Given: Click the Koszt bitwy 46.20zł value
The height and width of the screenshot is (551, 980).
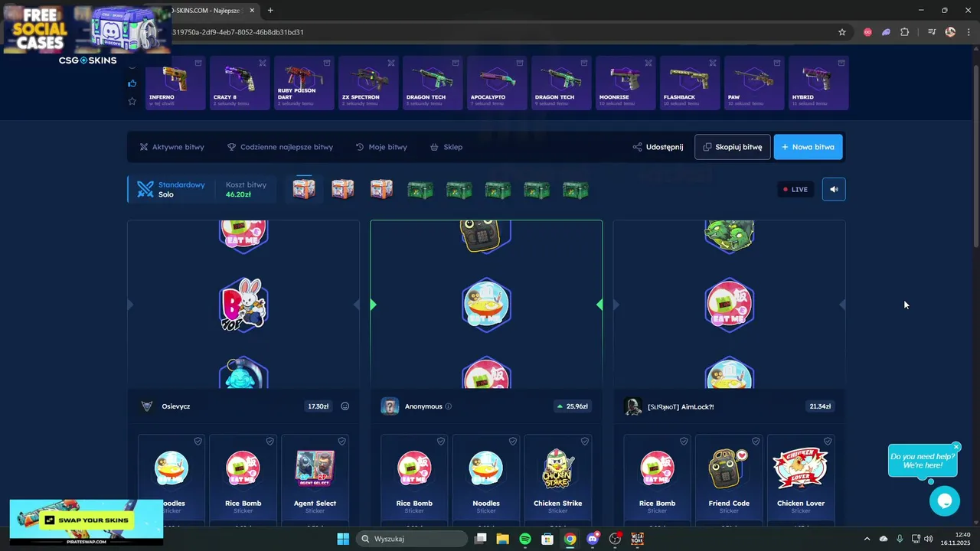Looking at the screenshot, I should (238, 194).
